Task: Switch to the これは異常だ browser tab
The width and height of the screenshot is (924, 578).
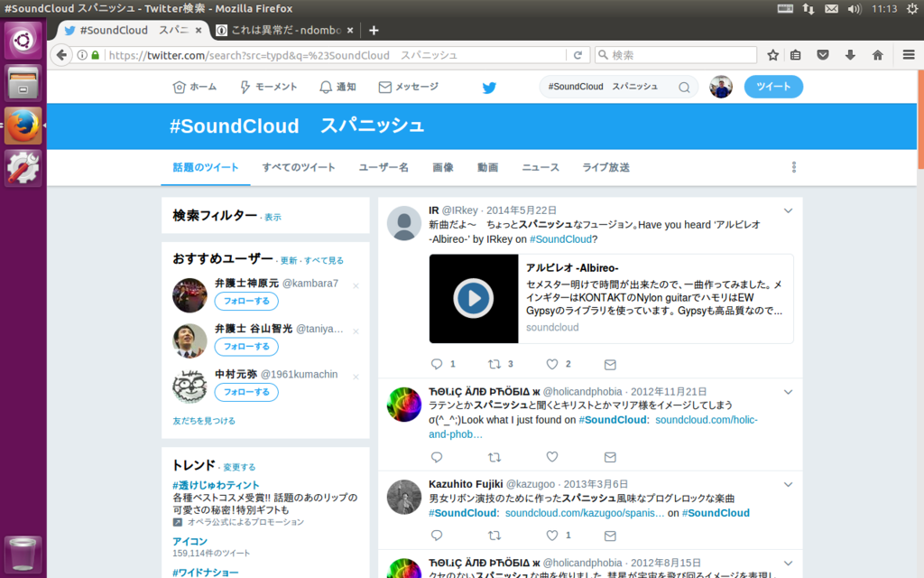Action: point(285,30)
